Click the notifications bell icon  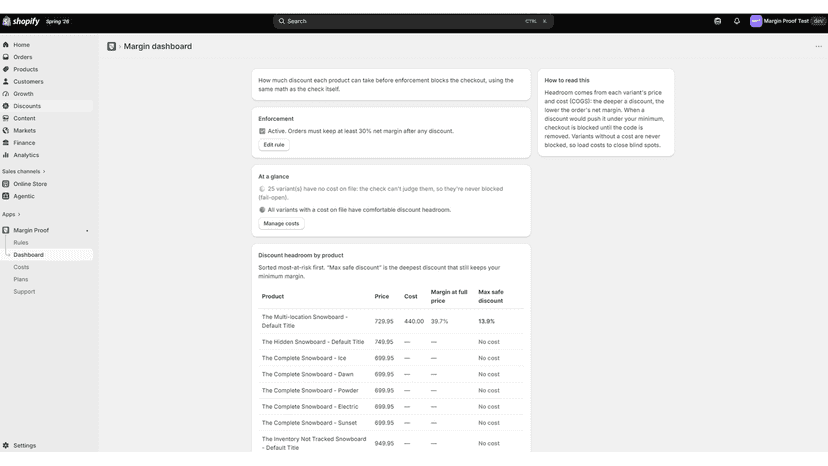(x=737, y=21)
